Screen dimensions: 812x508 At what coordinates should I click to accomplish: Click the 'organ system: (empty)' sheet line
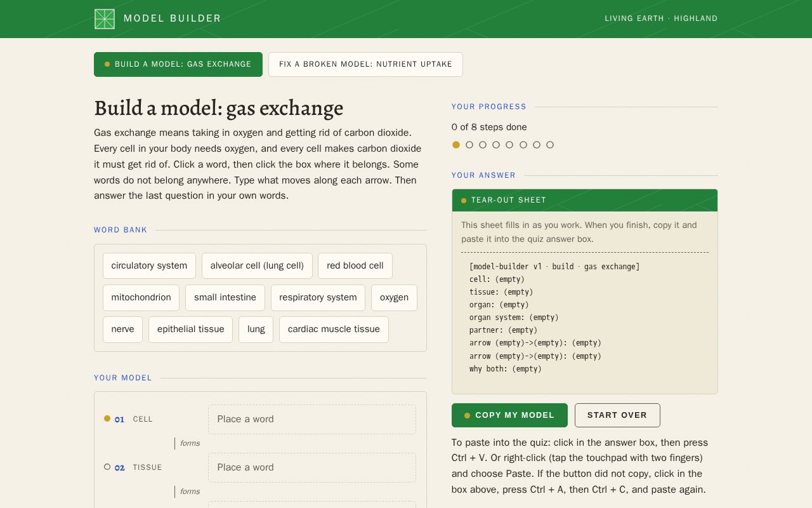pos(514,317)
